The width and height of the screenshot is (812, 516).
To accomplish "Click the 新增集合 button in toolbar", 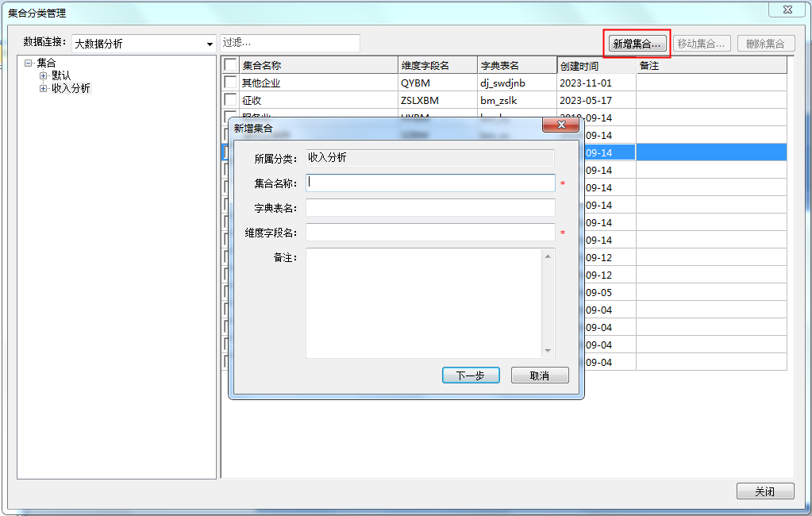I will click(637, 44).
